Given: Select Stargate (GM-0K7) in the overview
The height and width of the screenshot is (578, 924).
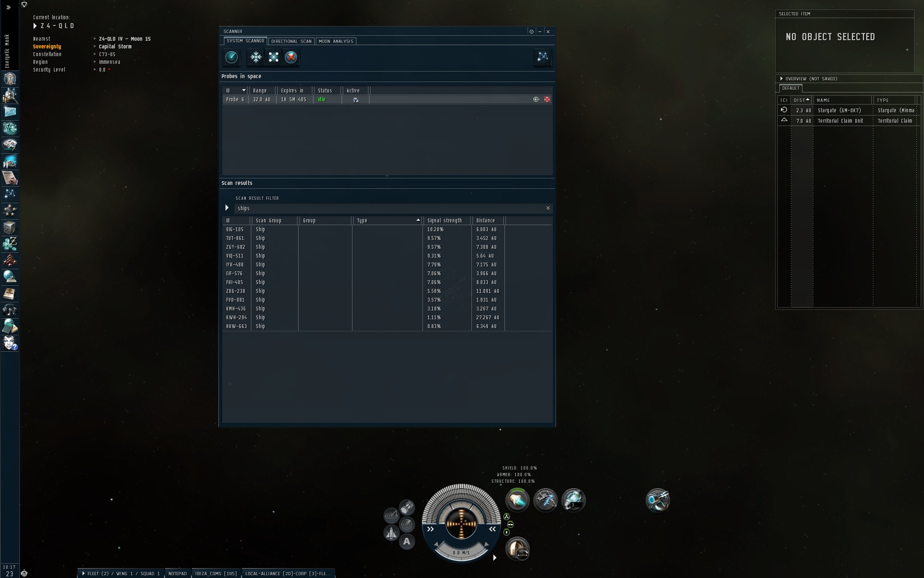Looking at the screenshot, I should [848, 111].
